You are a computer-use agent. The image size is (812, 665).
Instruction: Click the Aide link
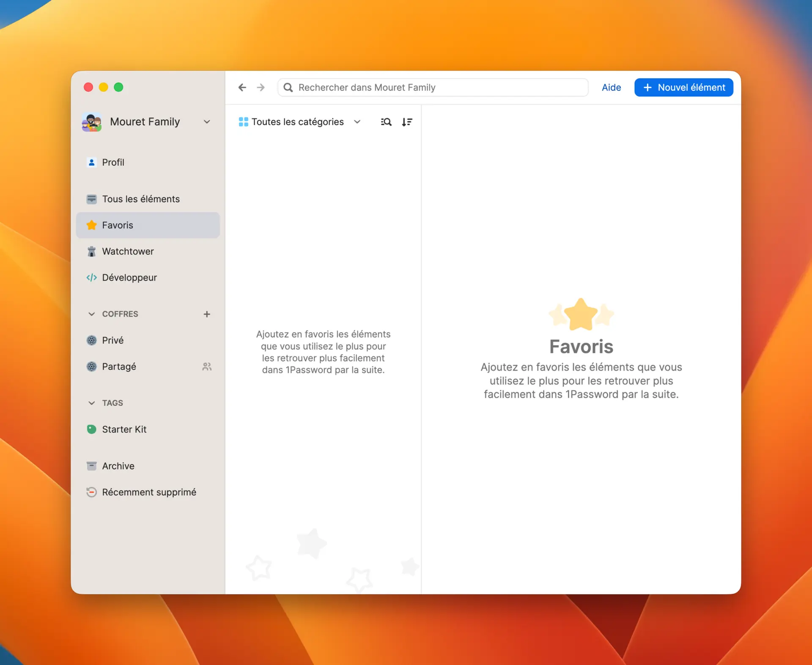tap(611, 88)
